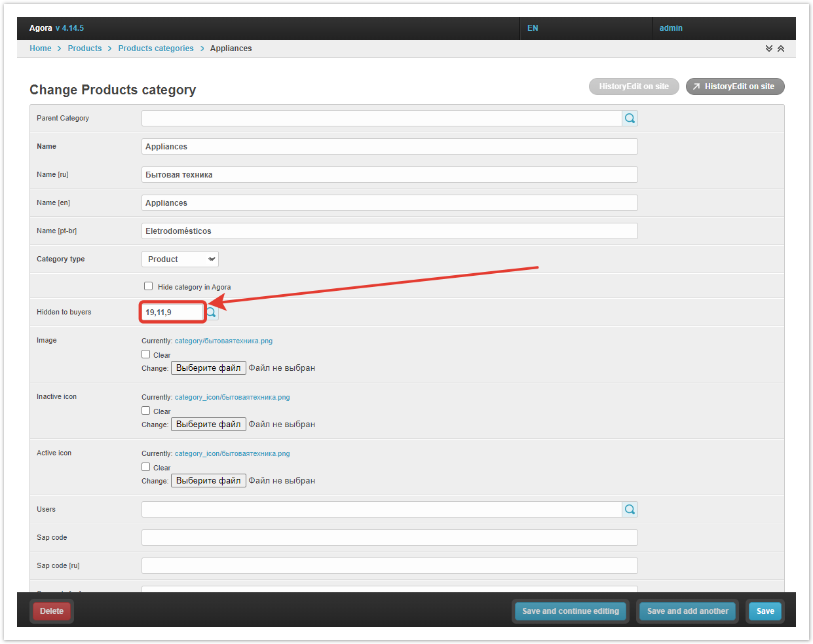This screenshot has height=644, width=813.
Task: Focus the Name [ru] field
Action: pyautogui.click(x=390, y=175)
